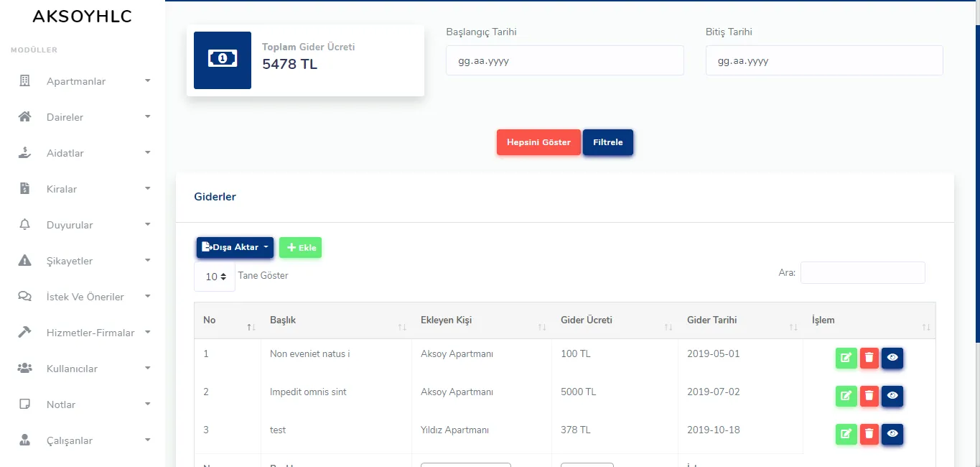The height and width of the screenshot is (467, 980).
Task: Click the Kullanıcılar group icon
Action: click(x=25, y=368)
